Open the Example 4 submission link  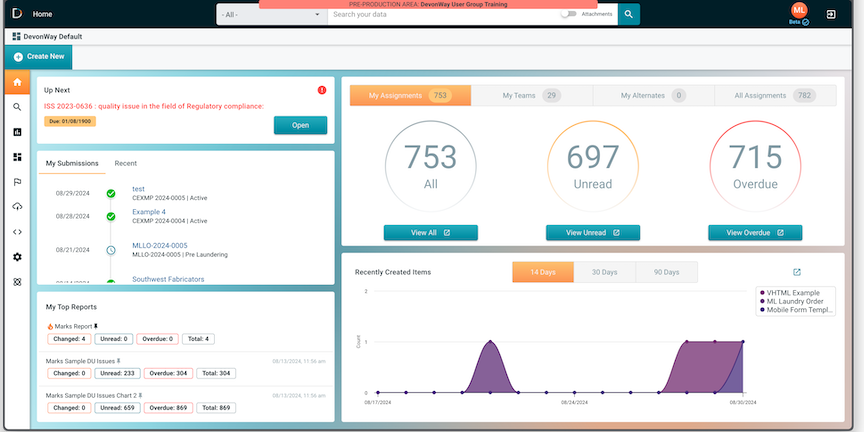click(149, 212)
